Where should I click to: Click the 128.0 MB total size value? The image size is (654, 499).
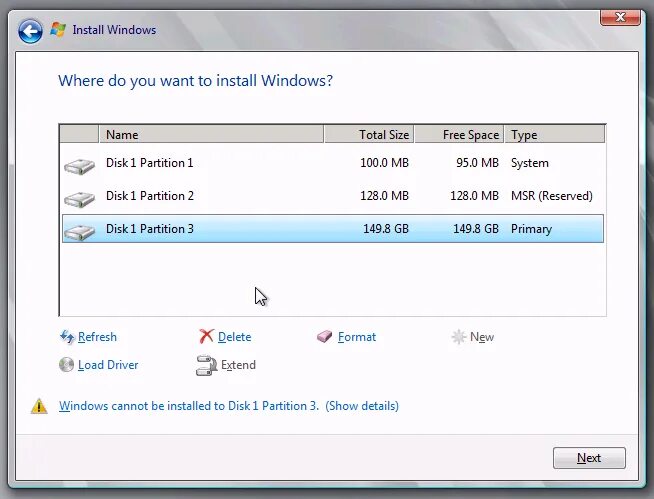(x=384, y=196)
